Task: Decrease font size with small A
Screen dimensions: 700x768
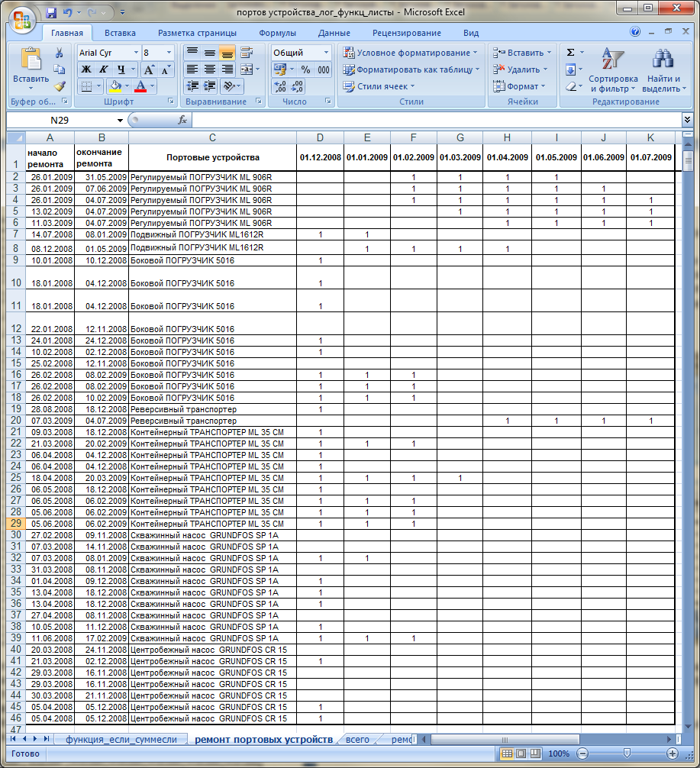Action: 166,69
